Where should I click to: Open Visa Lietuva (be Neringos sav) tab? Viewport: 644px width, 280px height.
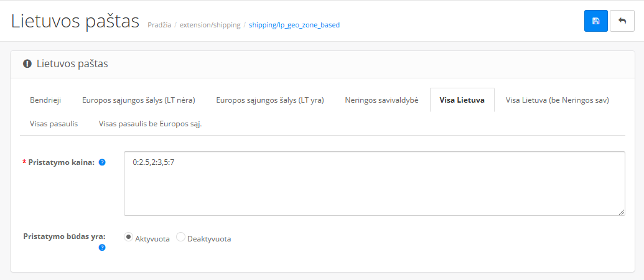click(557, 100)
